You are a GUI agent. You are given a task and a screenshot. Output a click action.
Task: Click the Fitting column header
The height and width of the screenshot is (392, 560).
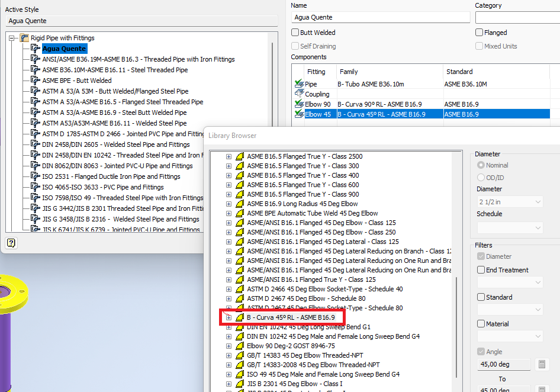(320, 72)
